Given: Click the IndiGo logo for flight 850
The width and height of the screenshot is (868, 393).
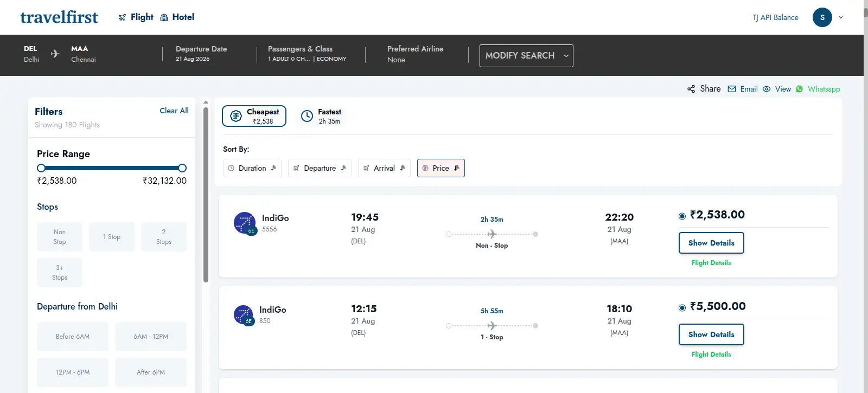Looking at the screenshot, I should [x=244, y=314].
